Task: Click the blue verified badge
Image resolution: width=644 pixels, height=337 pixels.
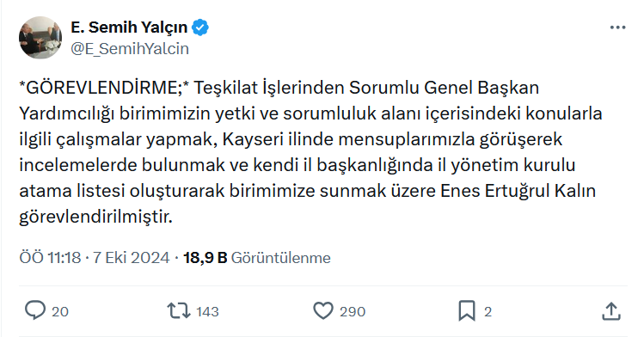Action: pyautogui.click(x=200, y=28)
